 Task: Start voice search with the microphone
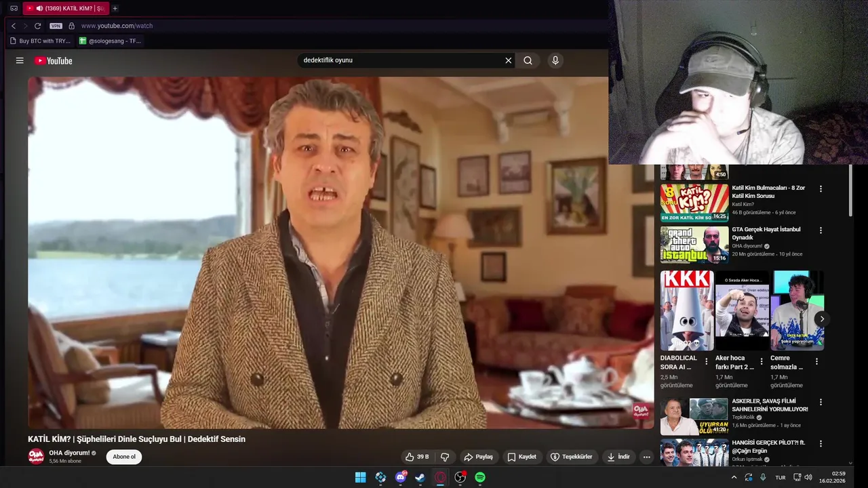coord(555,60)
